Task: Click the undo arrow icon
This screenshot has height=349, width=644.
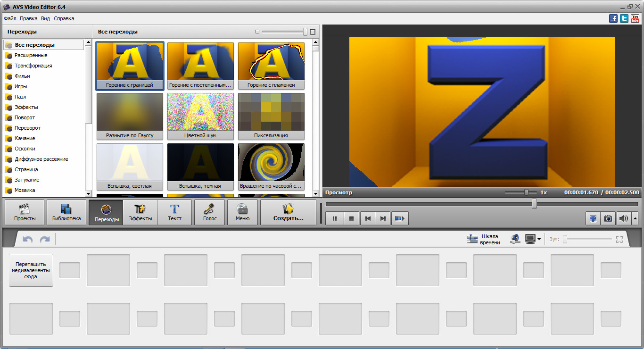Action: coord(28,240)
